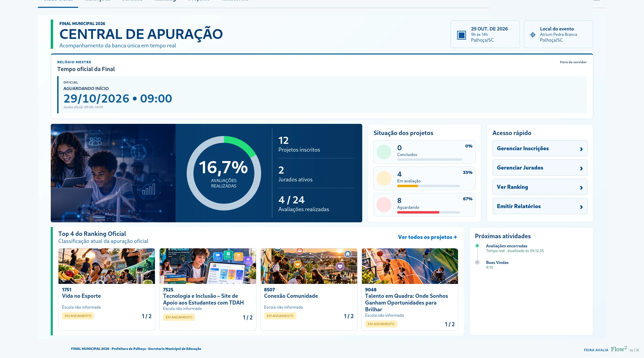Viewport: 644px width, 358px height.
Task: Click the 16,7% avaliações realizadas donut chart
Action: (x=224, y=173)
